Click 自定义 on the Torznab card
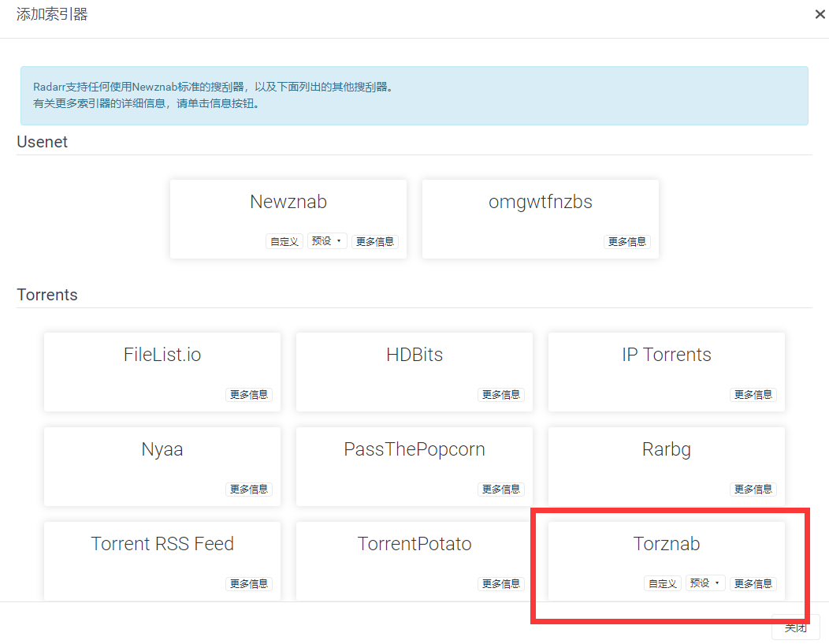Image resolution: width=829 pixels, height=644 pixels. (663, 583)
